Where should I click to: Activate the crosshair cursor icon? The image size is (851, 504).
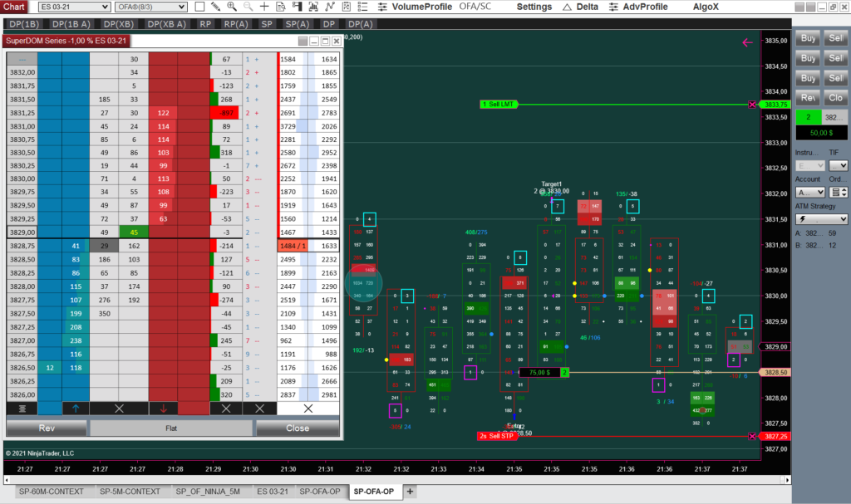coord(264,7)
